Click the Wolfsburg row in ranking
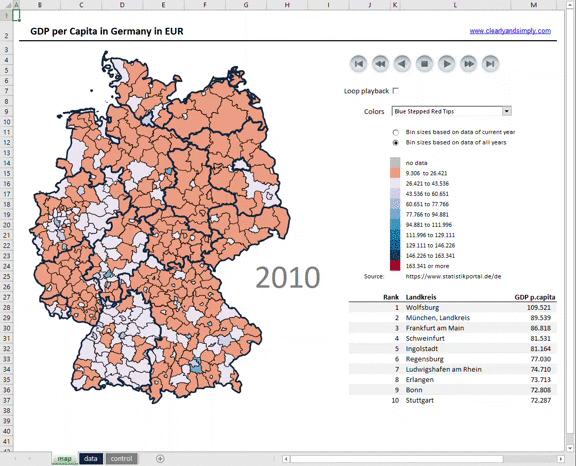This screenshot has width=576, height=466. point(453,307)
